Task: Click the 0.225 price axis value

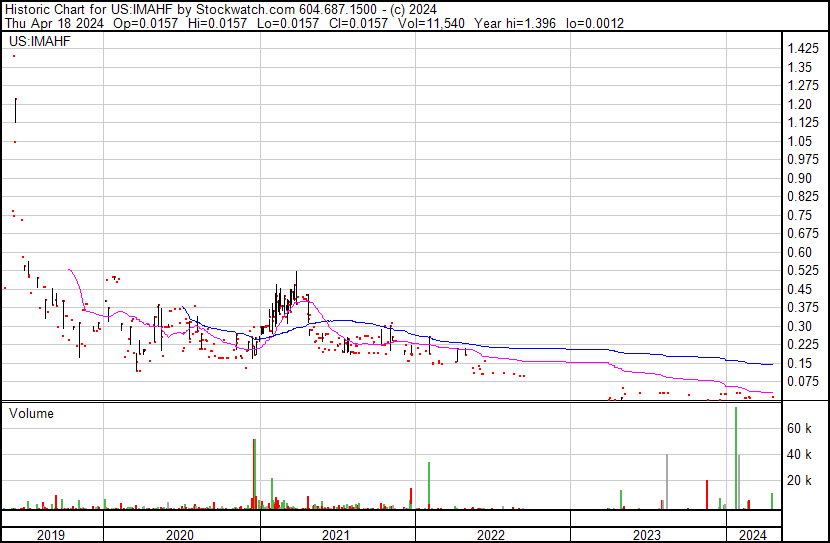Action: (803, 345)
